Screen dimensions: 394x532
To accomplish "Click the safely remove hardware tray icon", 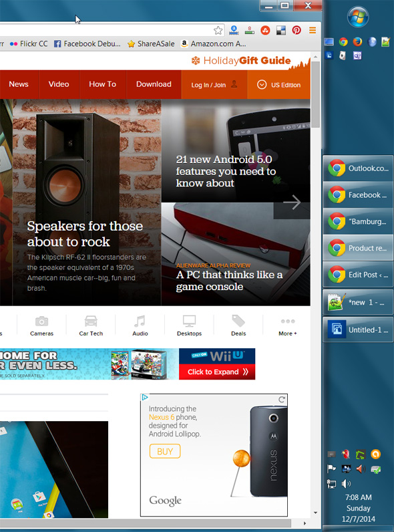I will (376, 469).
